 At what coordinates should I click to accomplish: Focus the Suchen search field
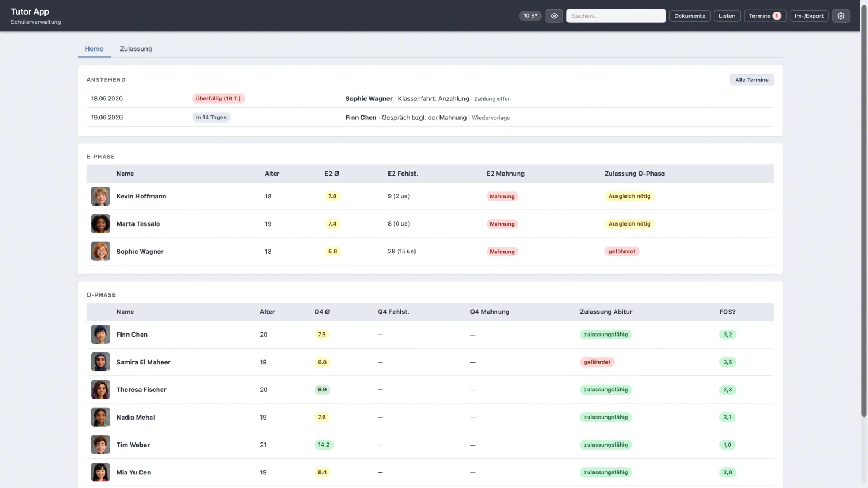click(x=616, y=16)
